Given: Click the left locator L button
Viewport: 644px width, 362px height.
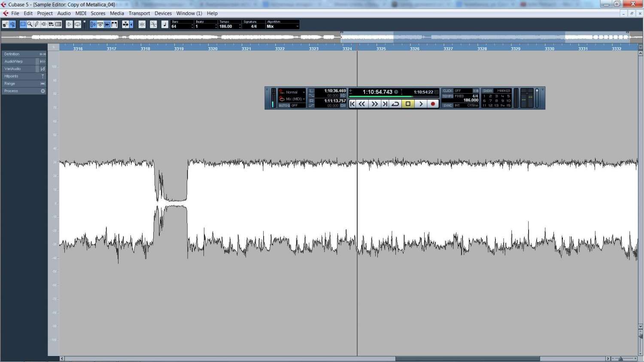Looking at the screenshot, I should 312,91.
